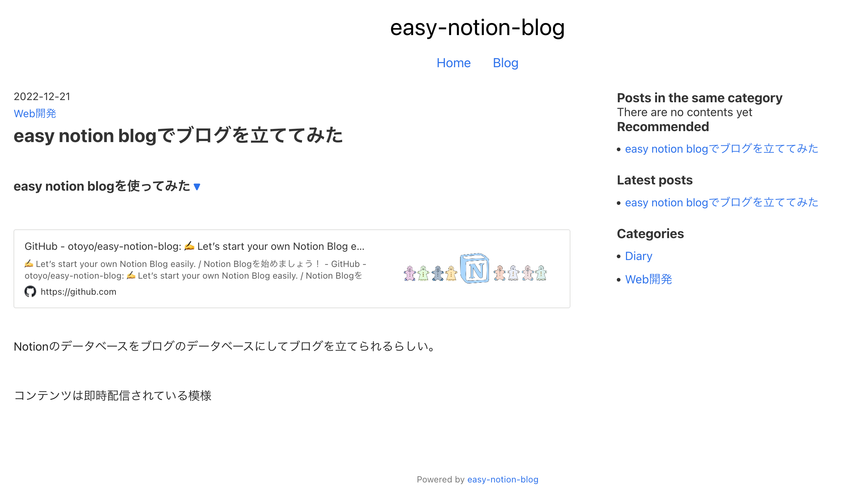Open the Web開発 category tag under the date
Image resolution: width=856 pixels, height=504 pixels.
(35, 114)
